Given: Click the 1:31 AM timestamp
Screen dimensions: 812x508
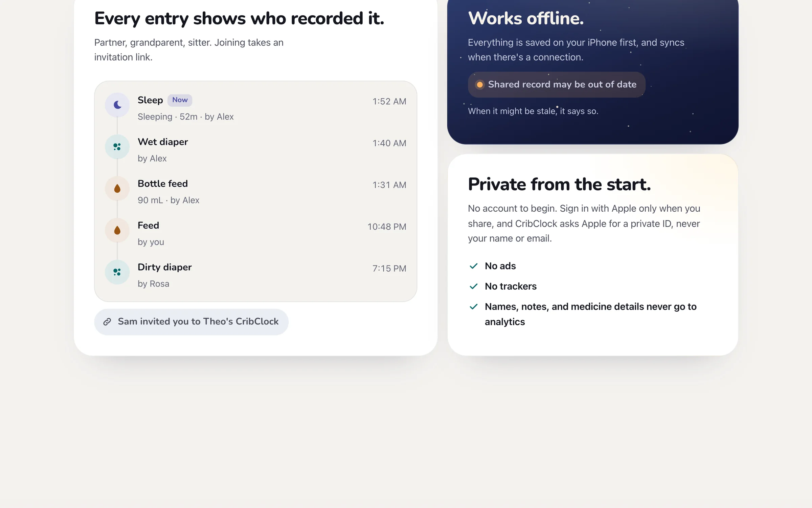Looking at the screenshot, I should pyautogui.click(x=389, y=185).
